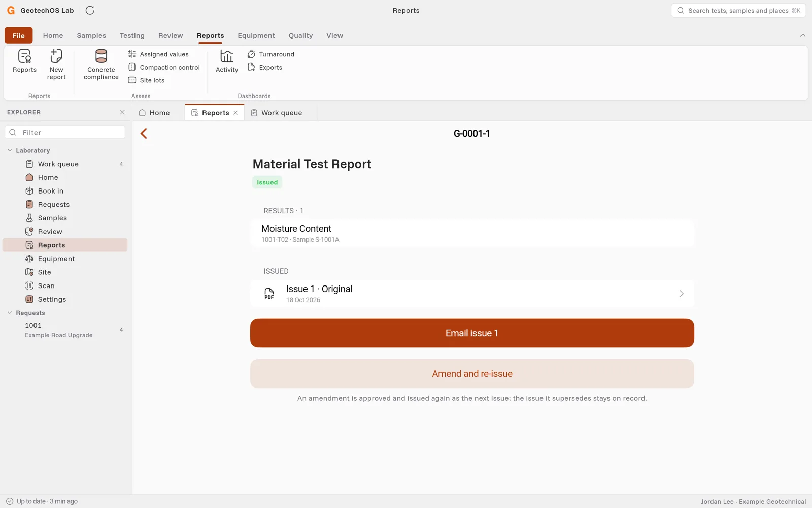Open Issue 1 Original PDF row
This screenshot has width=812, height=508.
point(472,294)
